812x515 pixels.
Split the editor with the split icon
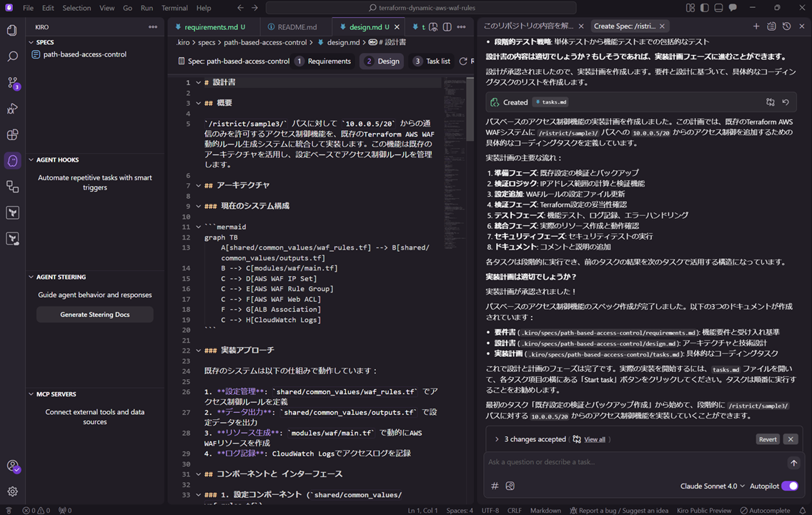(447, 27)
